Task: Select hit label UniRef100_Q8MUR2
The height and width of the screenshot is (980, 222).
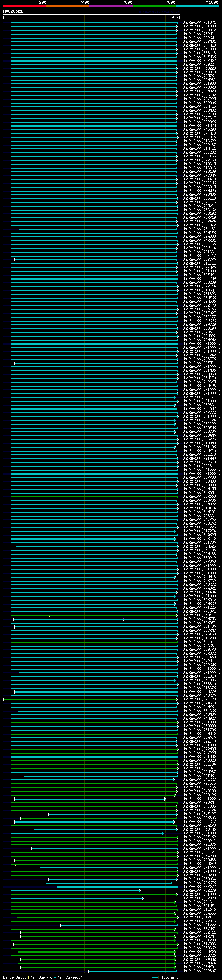Action: point(199,504)
